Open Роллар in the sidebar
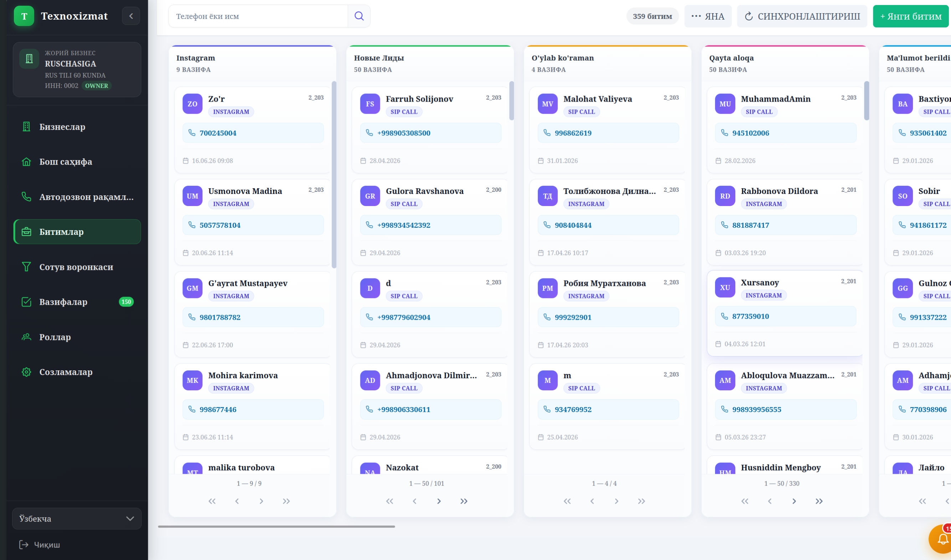Screen dimensions: 951x560 pyautogui.click(x=77, y=337)
